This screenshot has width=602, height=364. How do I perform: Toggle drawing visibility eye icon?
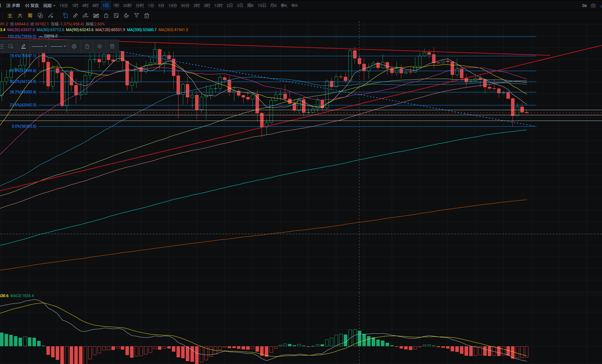coord(100,46)
